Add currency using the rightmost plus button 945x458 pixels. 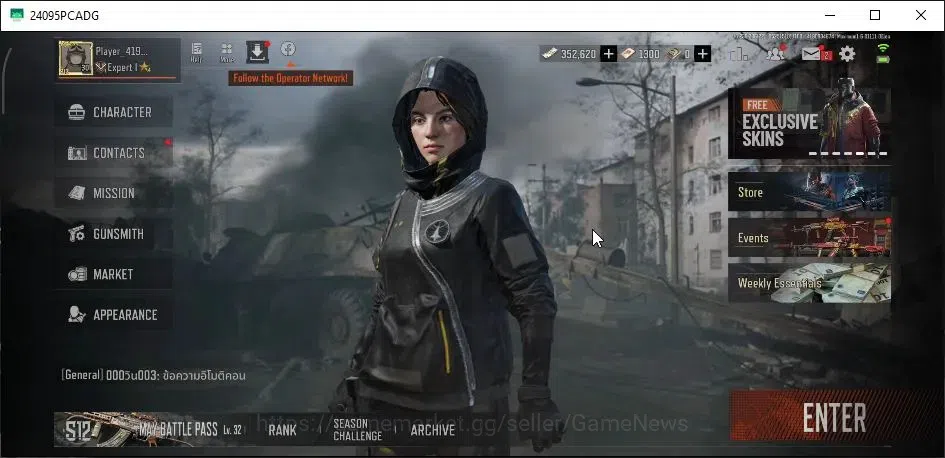[703, 54]
